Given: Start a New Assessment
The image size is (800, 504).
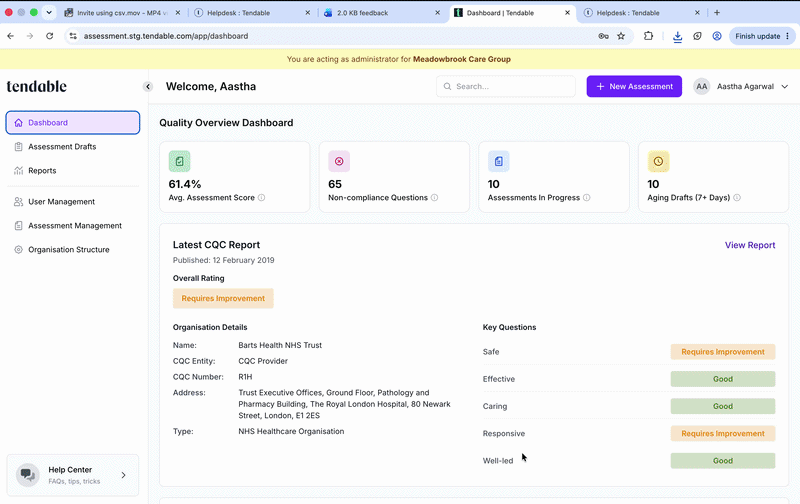Looking at the screenshot, I should click(634, 86).
